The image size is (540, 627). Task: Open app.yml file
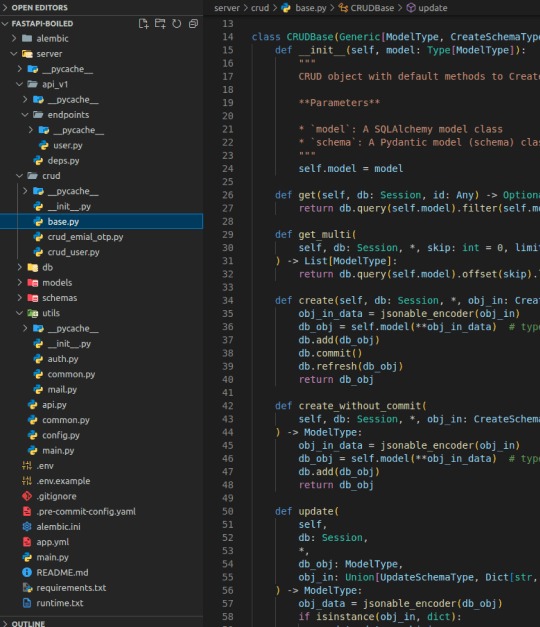tap(52, 542)
